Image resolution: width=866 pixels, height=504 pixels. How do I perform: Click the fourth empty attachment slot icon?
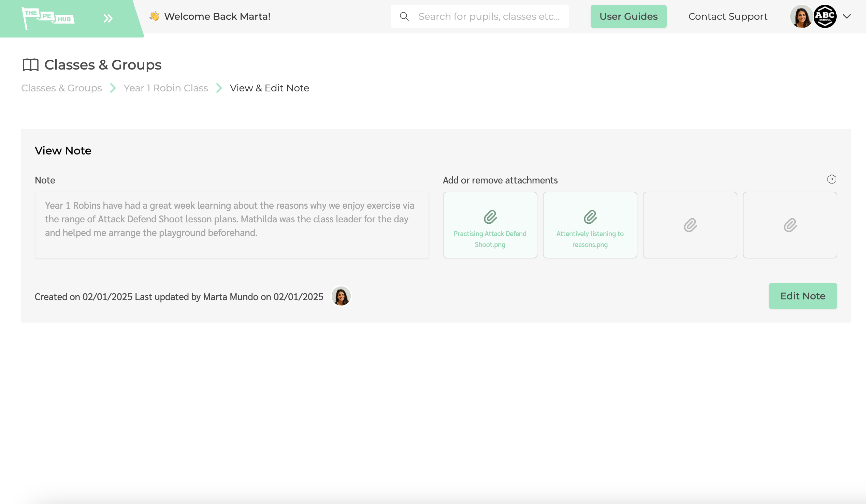pos(790,225)
